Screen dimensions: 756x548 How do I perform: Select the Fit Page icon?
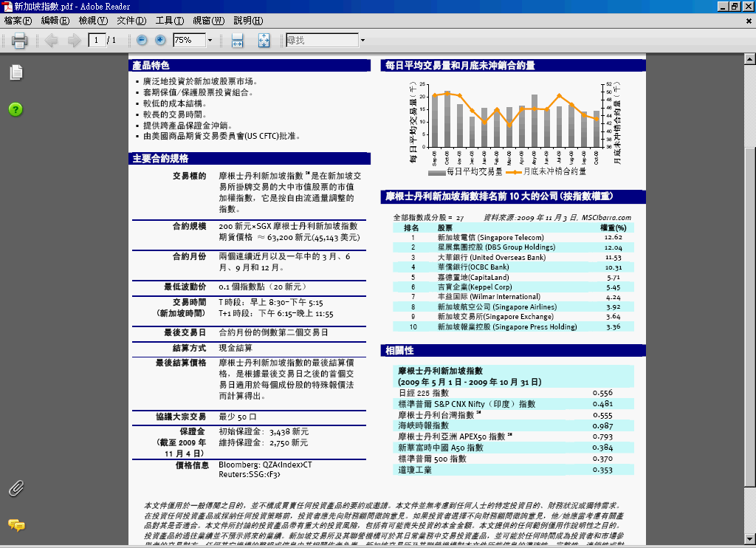click(x=264, y=40)
